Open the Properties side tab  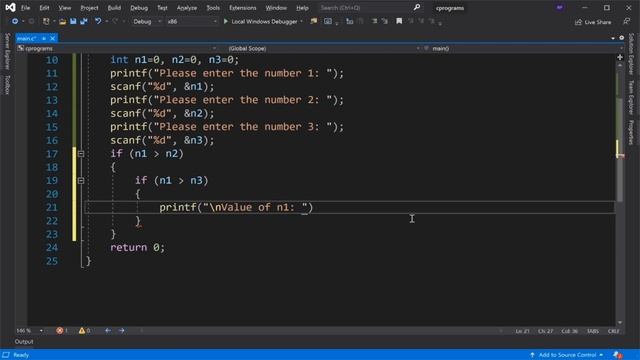click(x=631, y=132)
